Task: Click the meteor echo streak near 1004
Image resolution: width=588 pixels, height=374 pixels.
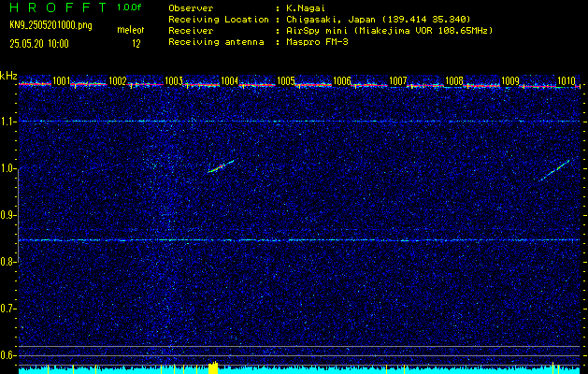Action: [221, 166]
